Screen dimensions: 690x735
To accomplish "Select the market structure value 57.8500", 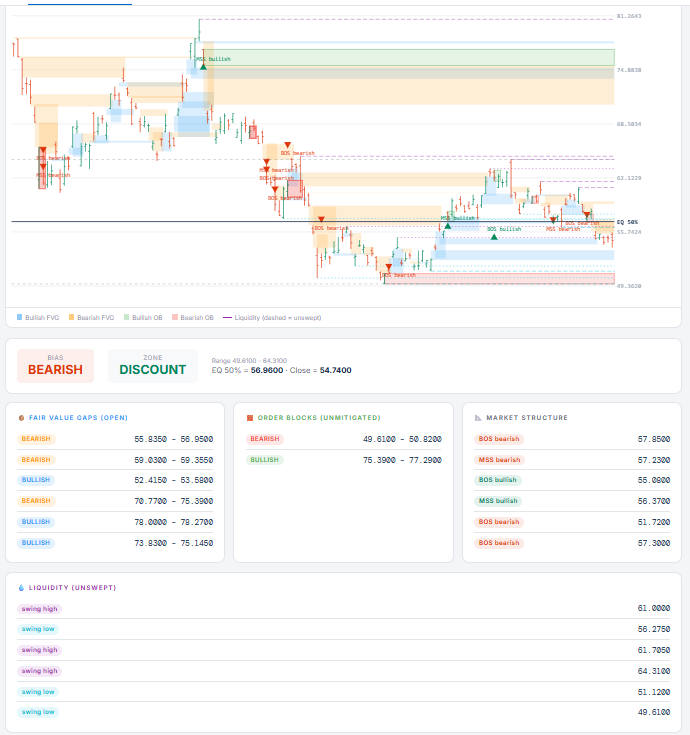I will [x=654, y=439].
